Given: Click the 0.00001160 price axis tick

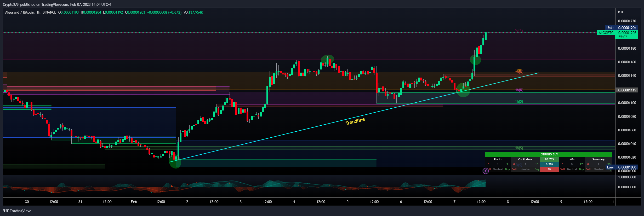Looking at the screenshot, I should [x=627, y=62].
